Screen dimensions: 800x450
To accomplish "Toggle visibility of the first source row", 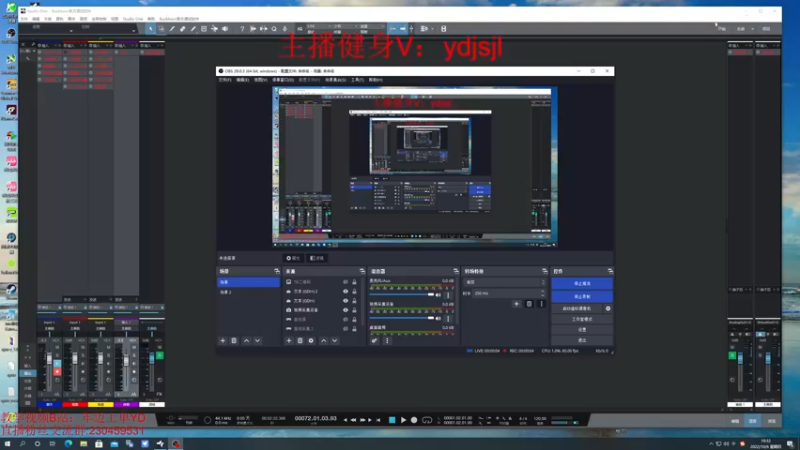I will pyautogui.click(x=345, y=282).
